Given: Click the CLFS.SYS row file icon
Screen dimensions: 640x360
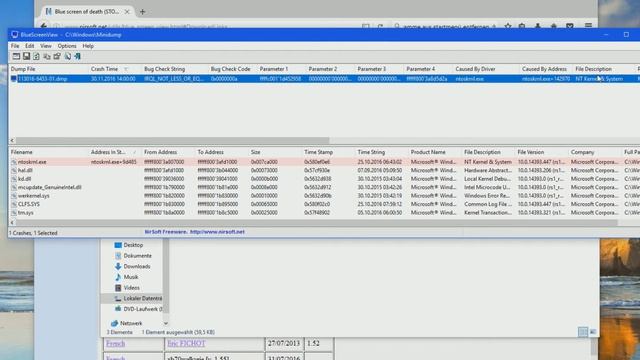Looking at the screenshot, I should (14, 204).
